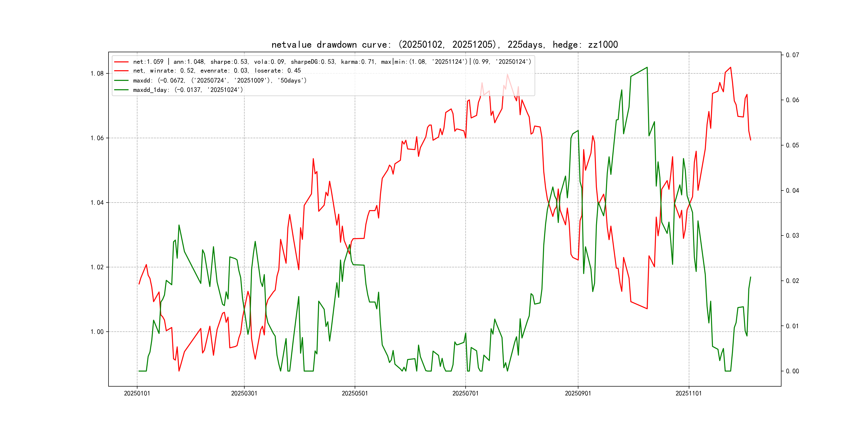
Task: Click the red line swatch beside net:1.059
Action: (x=121, y=62)
